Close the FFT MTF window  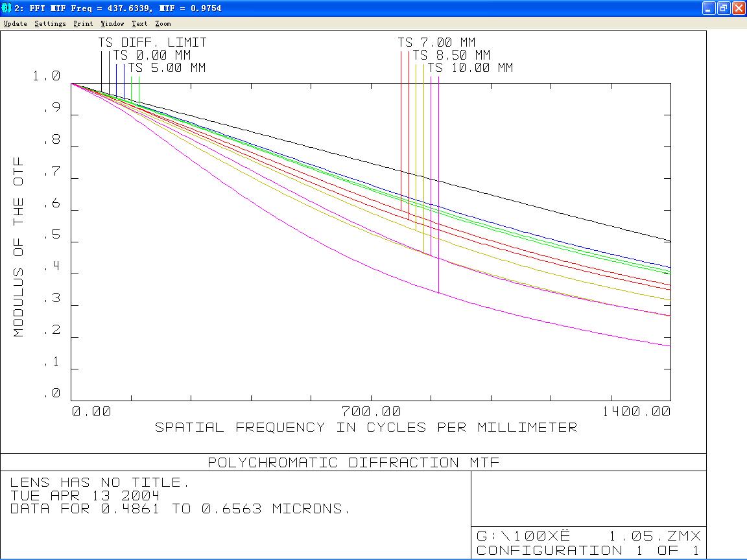(739, 8)
